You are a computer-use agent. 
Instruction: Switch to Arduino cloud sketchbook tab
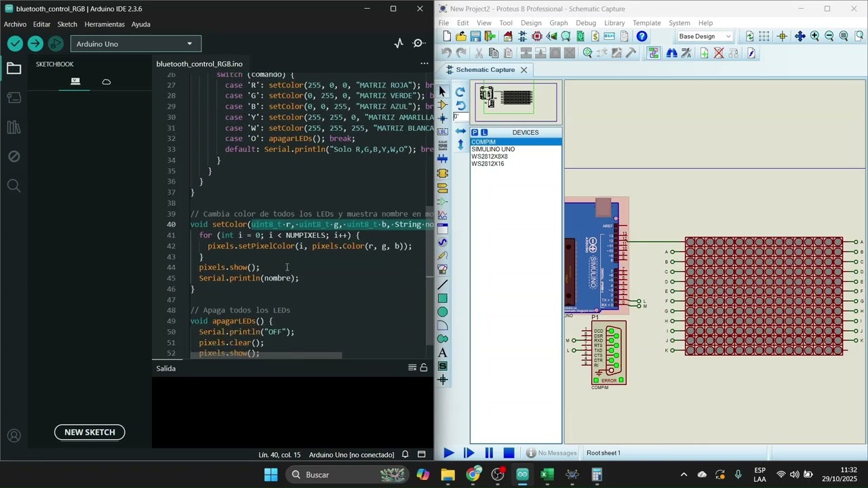[x=106, y=82]
